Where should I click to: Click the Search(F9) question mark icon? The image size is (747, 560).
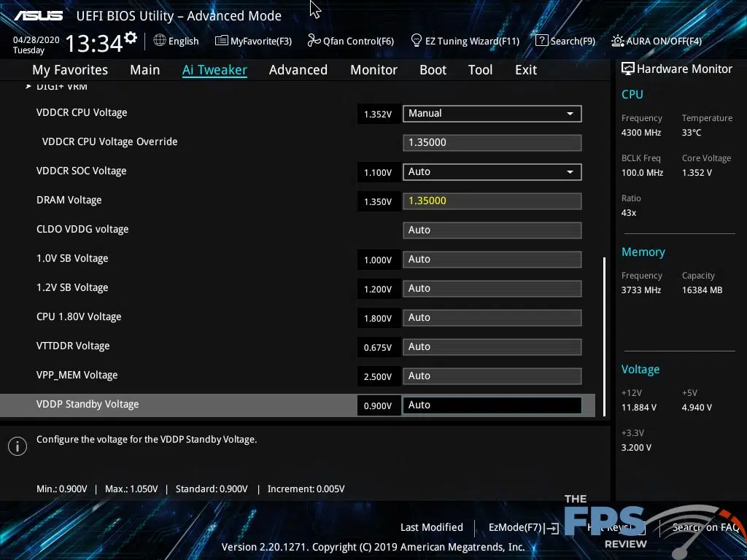(542, 41)
